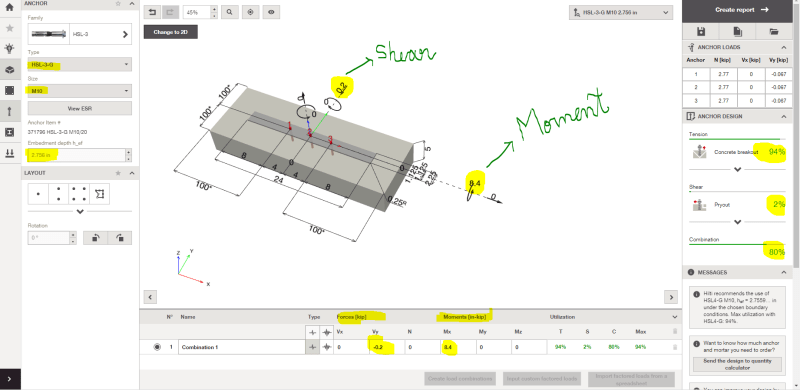The height and width of the screenshot is (390, 800).
Task: Click the Redo toolbar button
Action: point(170,12)
